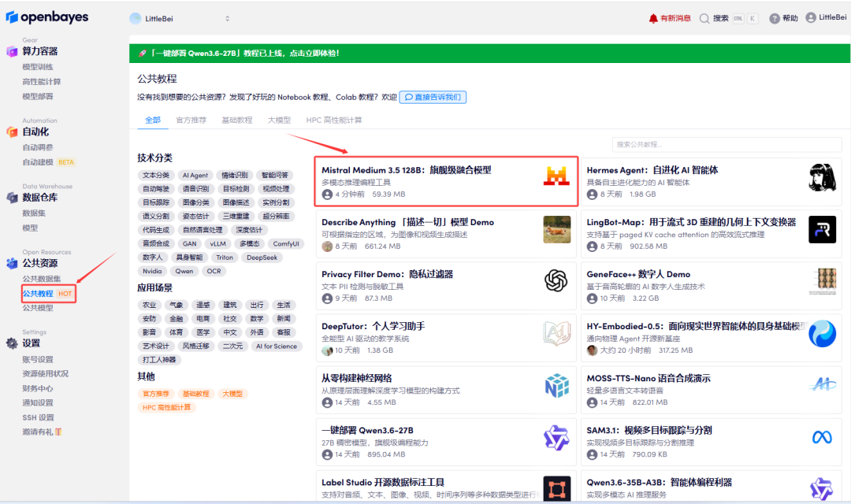Click the Label Studio logo icon
Viewport: 851px width, 504px height.
[x=557, y=489]
